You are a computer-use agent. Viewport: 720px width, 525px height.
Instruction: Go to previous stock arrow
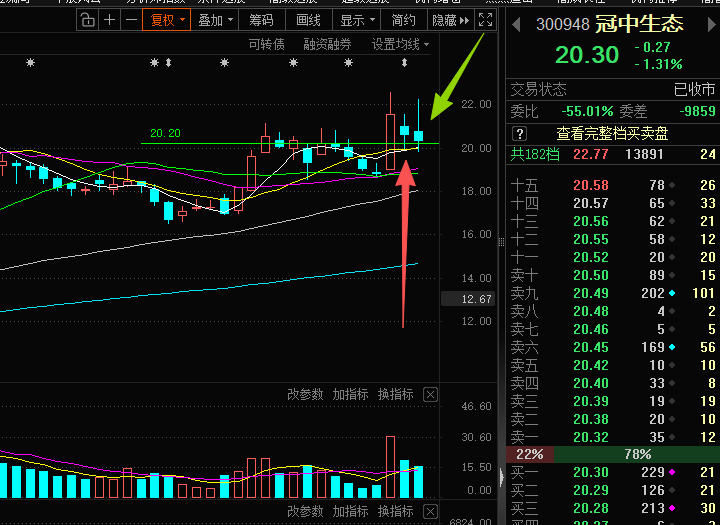[x=517, y=24]
